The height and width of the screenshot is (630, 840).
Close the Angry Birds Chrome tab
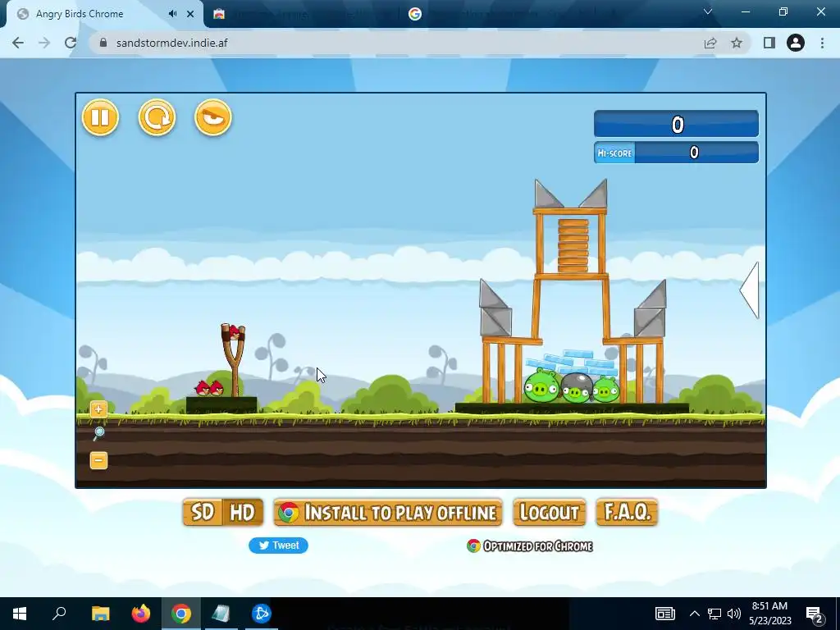pos(190,14)
